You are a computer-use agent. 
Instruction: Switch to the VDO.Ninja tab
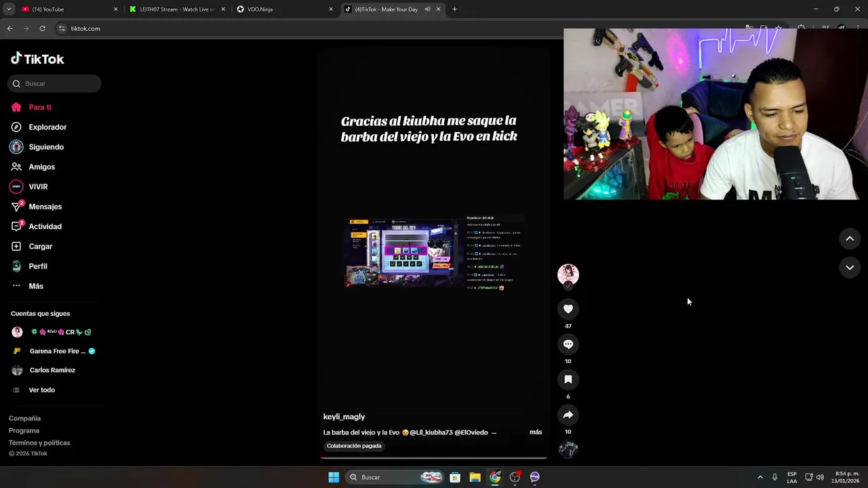pyautogui.click(x=285, y=9)
